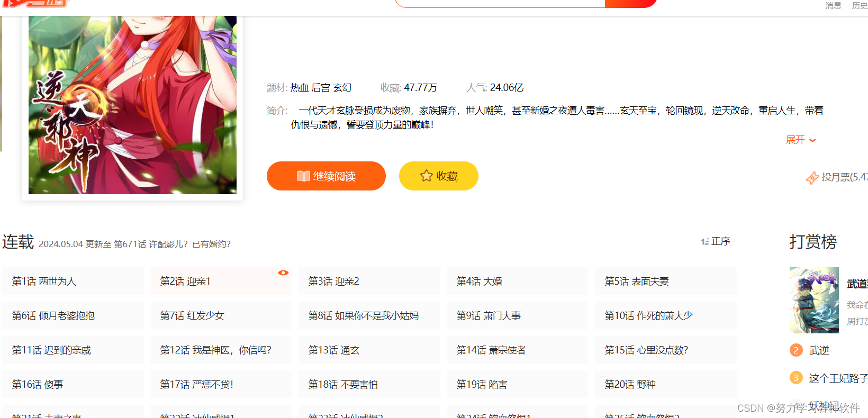Open chapter 第19话 陷害

click(x=518, y=384)
